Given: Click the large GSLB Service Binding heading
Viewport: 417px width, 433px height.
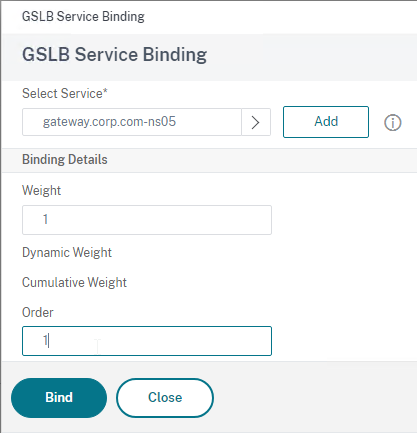Looking at the screenshot, I should click(114, 55).
